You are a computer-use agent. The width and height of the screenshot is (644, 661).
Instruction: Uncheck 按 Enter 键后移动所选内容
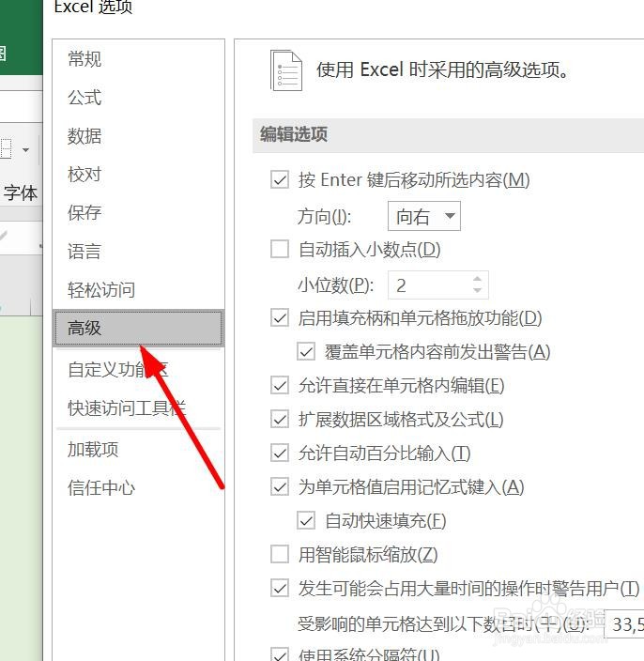click(280, 179)
